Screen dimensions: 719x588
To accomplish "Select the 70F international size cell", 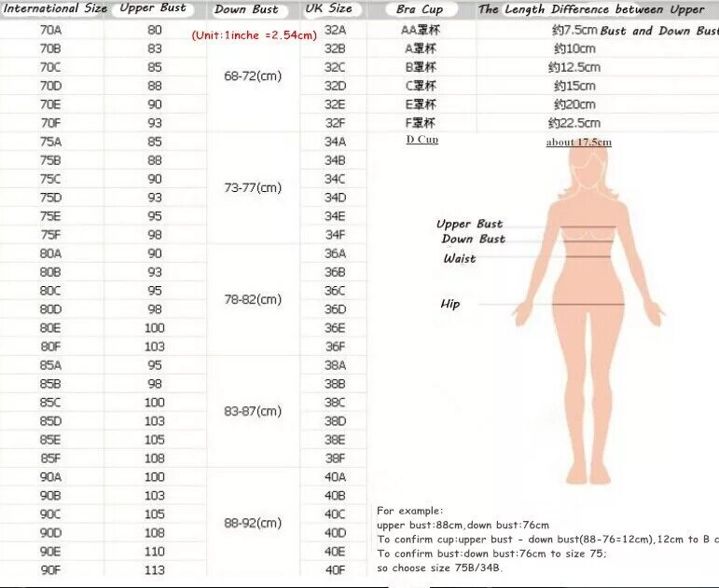I will [x=50, y=123].
